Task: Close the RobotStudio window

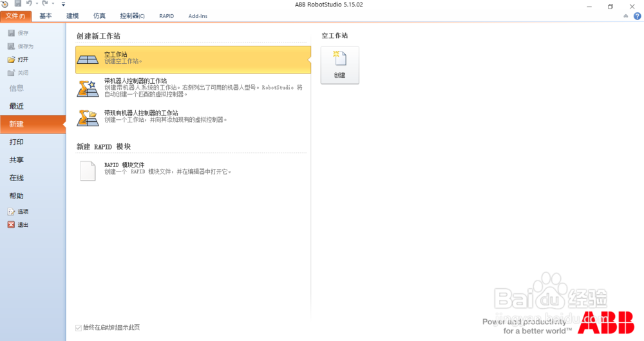Action: click(x=632, y=6)
